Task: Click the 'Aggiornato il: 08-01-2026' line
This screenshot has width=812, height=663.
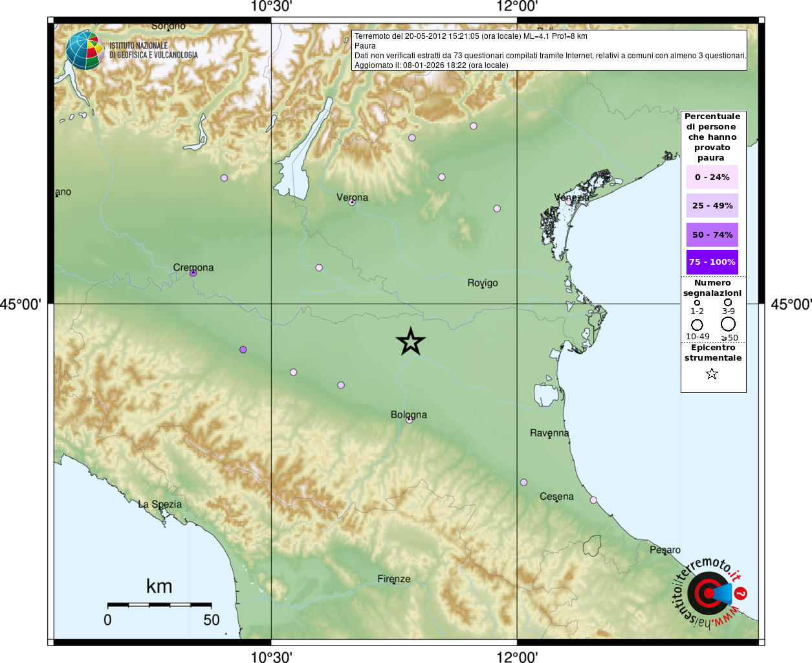Action: [432, 65]
